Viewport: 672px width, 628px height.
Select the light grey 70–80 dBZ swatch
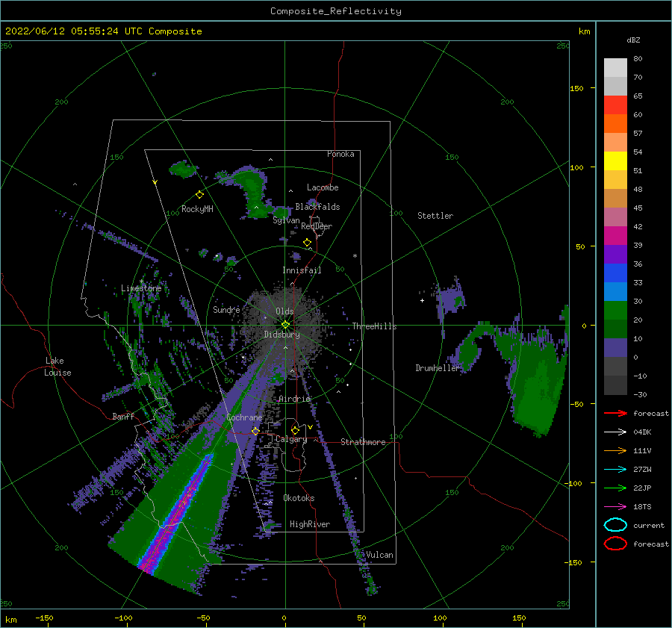pyautogui.click(x=615, y=68)
